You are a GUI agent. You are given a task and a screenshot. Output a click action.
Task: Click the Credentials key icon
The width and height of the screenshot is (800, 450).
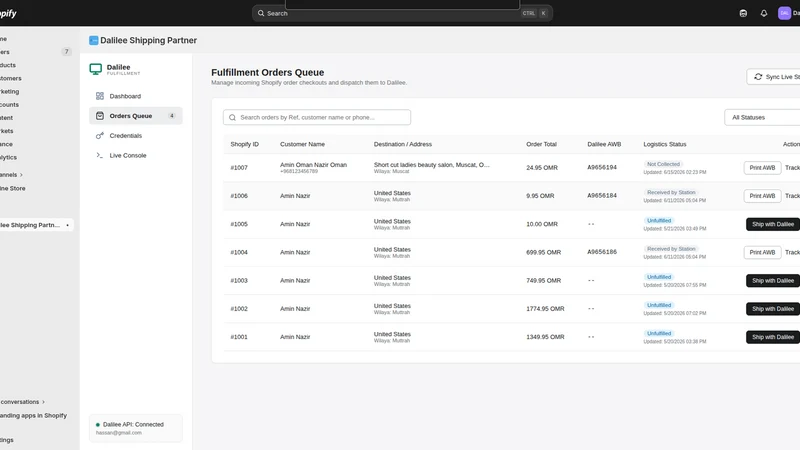[100, 136]
